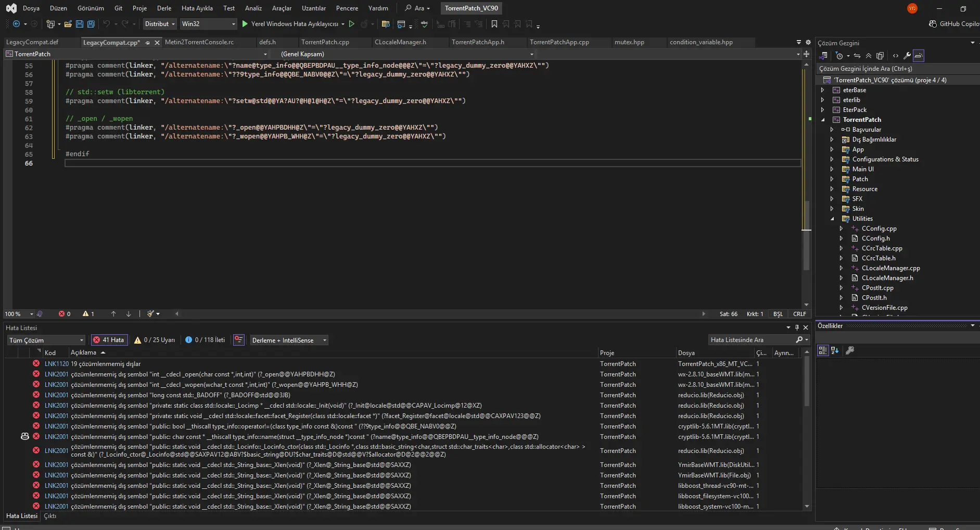
Task: Open the Win32 platform dropdown
Action: click(x=208, y=24)
